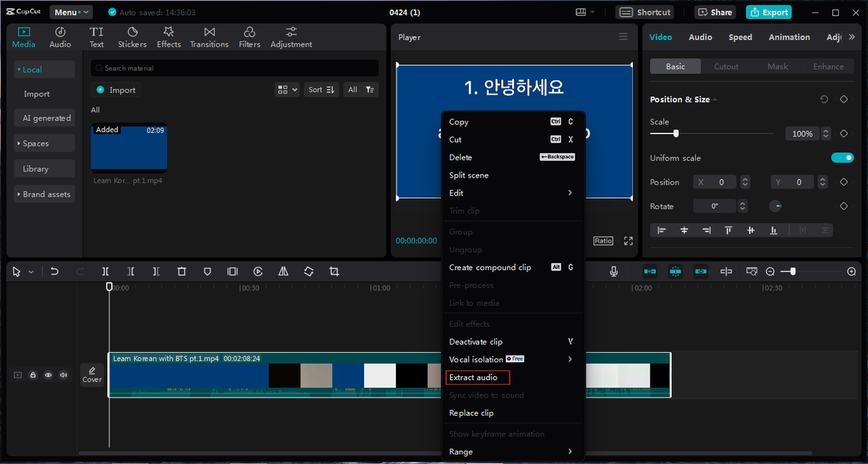Select the Learn Korean video thumbnail
868x464 pixels.
129,148
